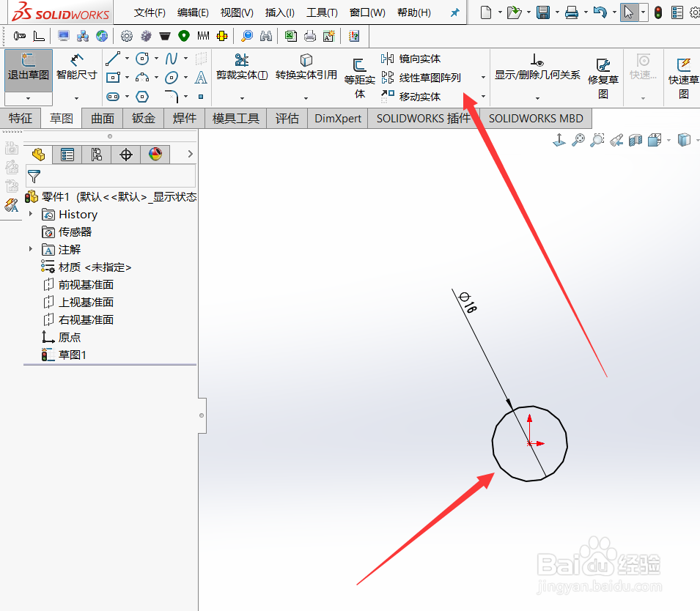Select the Sketch Text tool
Image resolution: width=700 pixels, height=611 pixels.
[x=201, y=78]
